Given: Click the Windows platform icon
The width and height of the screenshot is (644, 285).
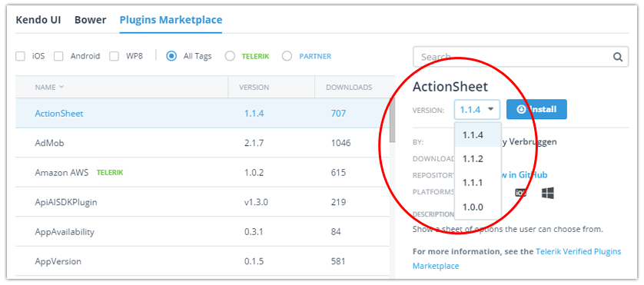Looking at the screenshot, I should (x=547, y=193).
